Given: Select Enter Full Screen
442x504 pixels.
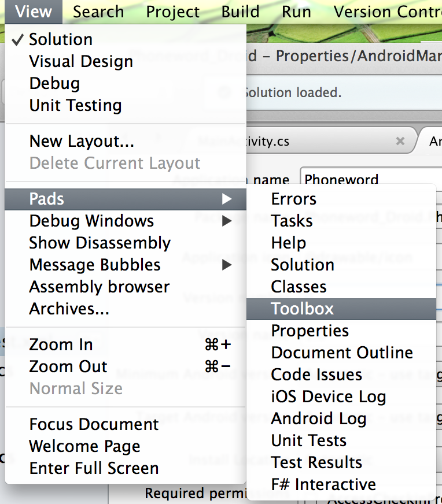Looking at the screenshot, I should pos(94,468).
